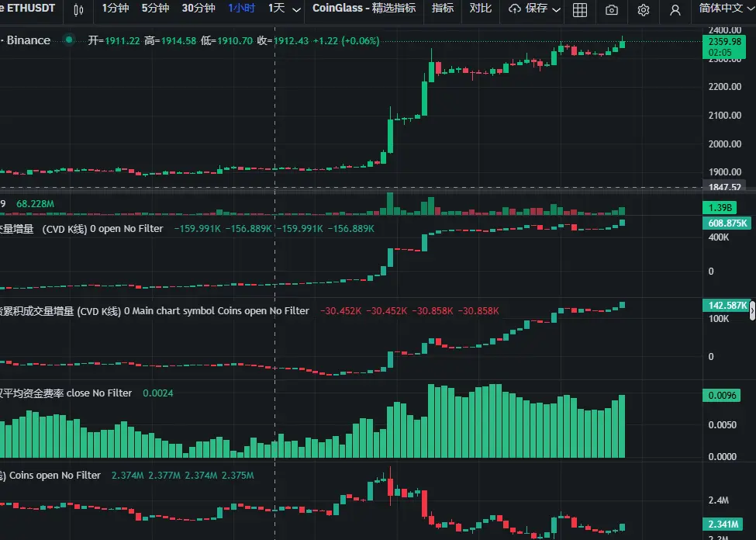Open the candlestick chart type selector
This screenshot has height=540, width=756.
tap(78, 9)
